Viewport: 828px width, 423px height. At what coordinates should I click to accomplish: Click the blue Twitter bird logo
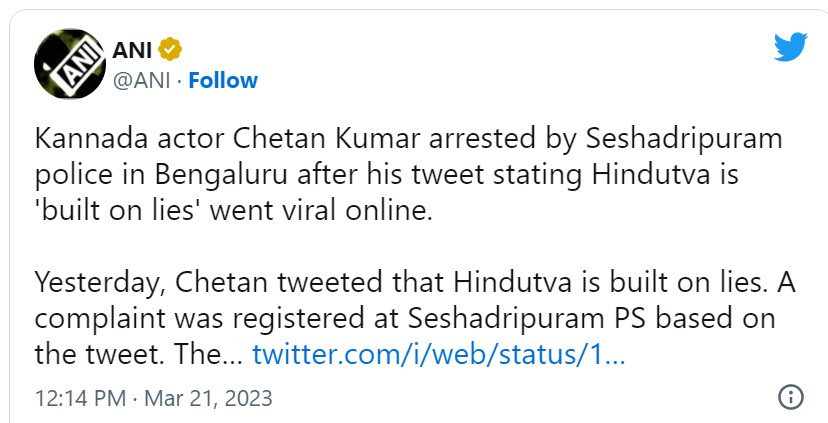point(791,48)
